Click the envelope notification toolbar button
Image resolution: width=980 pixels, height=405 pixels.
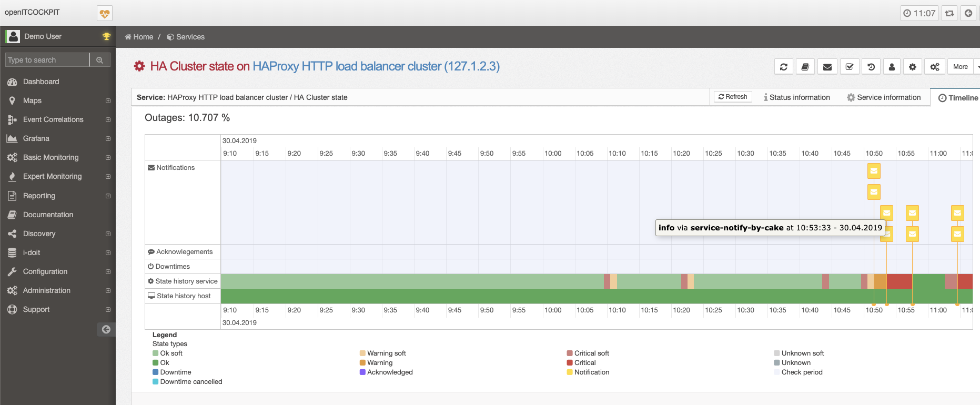pyautogui.click(x=827, y=67)
